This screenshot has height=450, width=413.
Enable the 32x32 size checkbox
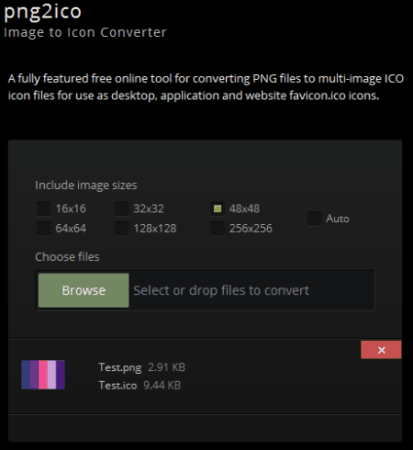[x=122, y=209]
